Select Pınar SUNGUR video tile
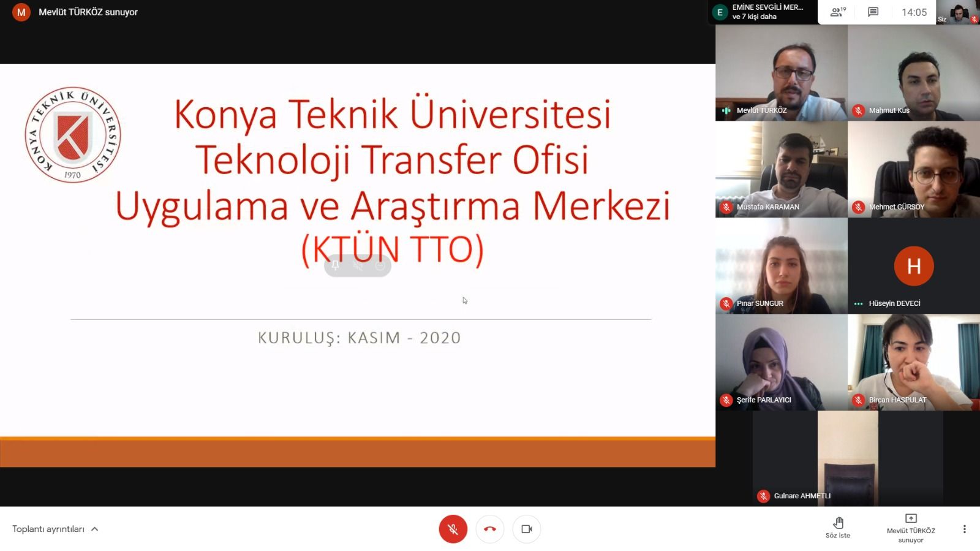 782,265
